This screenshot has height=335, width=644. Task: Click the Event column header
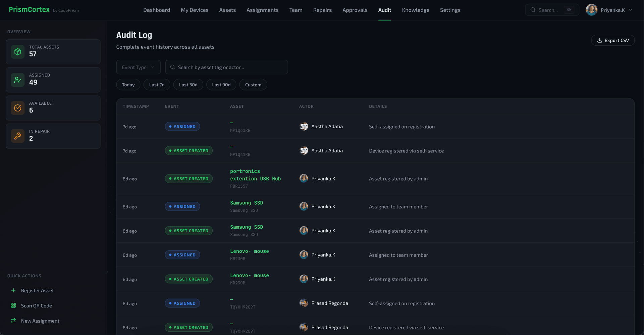172,106
